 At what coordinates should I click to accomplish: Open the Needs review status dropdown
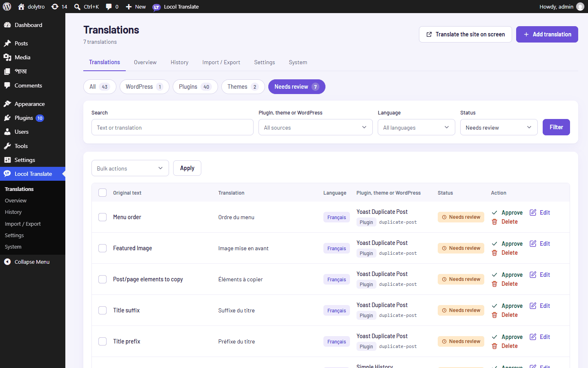pyautogui.click(x=499, y=127)
